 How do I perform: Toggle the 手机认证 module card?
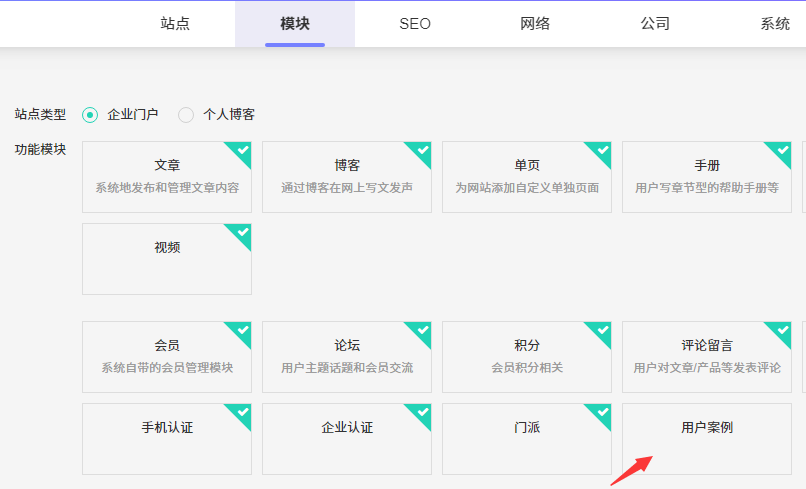167,439
